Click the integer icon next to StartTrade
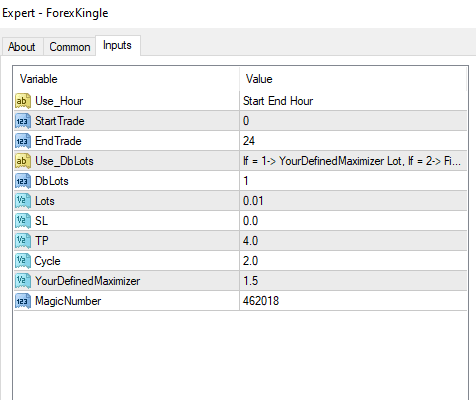The image size is (476, 400). coord(23,121)
